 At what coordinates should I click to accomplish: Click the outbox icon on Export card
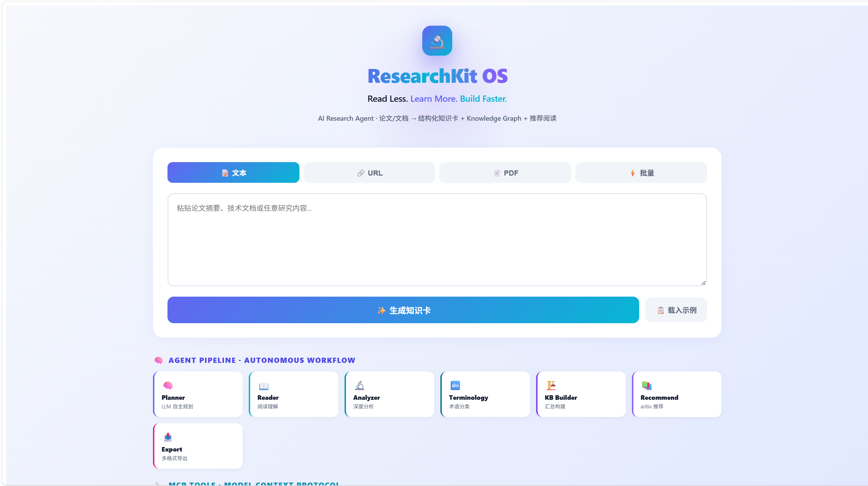168,437
